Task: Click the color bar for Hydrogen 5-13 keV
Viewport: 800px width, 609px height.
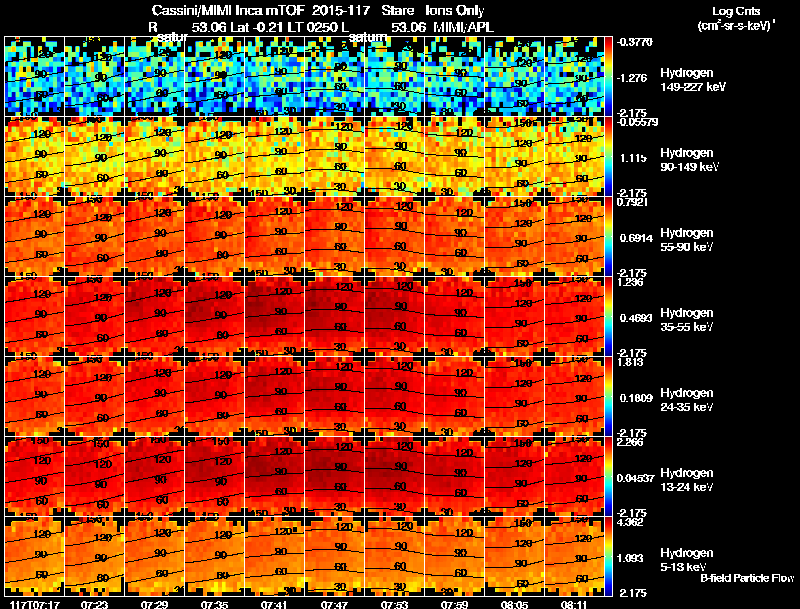Action: pyautogui.click(x=608, y=556)
